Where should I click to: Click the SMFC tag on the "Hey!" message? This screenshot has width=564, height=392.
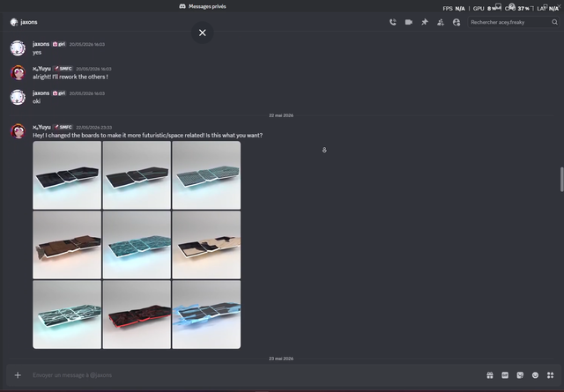pyautogui.click(x=63, y=128)
